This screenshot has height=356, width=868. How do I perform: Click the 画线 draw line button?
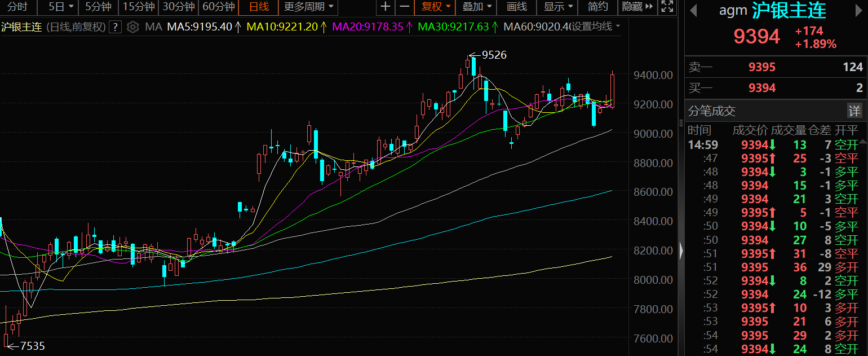point(517,7)
